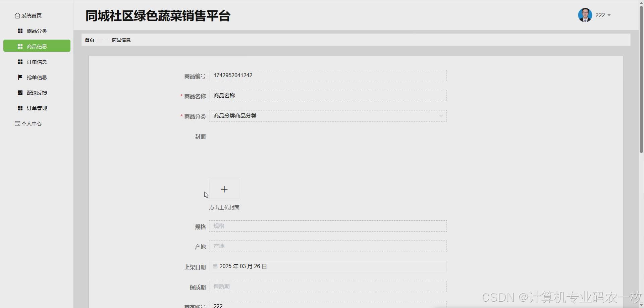Click the plus icon to upload a cover
The width and height of the screenshot is (644, 308).
click(224, 189)
